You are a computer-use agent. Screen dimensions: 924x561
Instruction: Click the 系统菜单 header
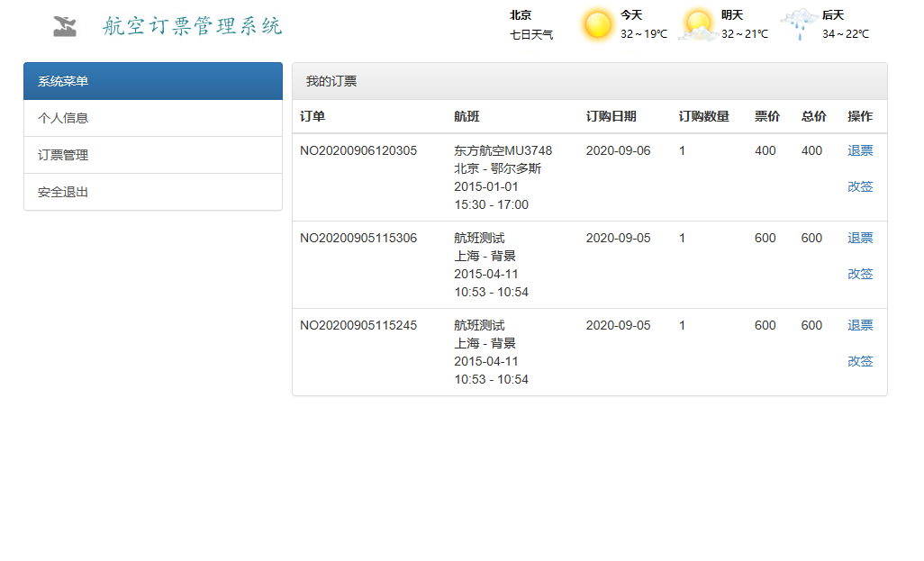[153, 81]
